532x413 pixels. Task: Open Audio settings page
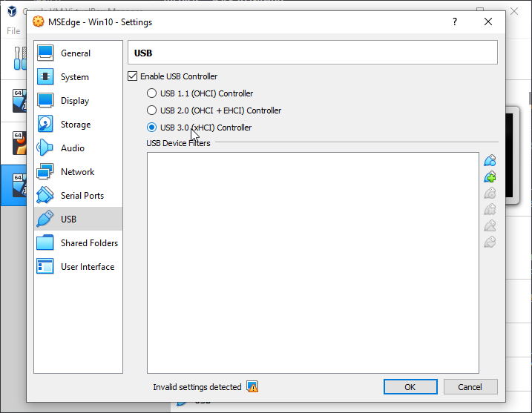pyautogui.click(x=72, y=148)
